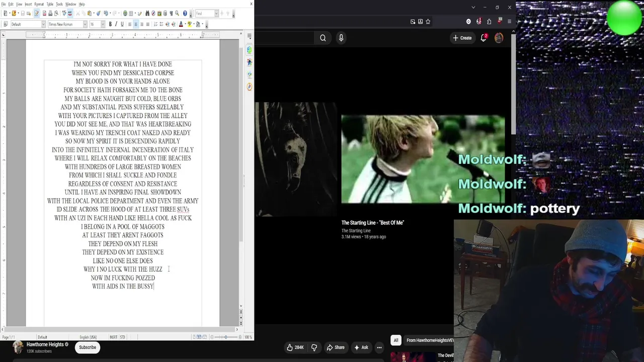Subscribe to Hawthorne Heights channel
Image resolution: width=644 pixels, height=362 pixels.
pos(88,347)
